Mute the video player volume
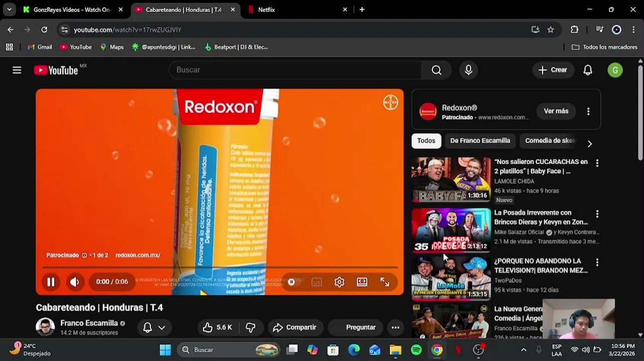Image resolution: width=644 pixels, height=361 pixels. pyautogui.click(x=75, y=282)
